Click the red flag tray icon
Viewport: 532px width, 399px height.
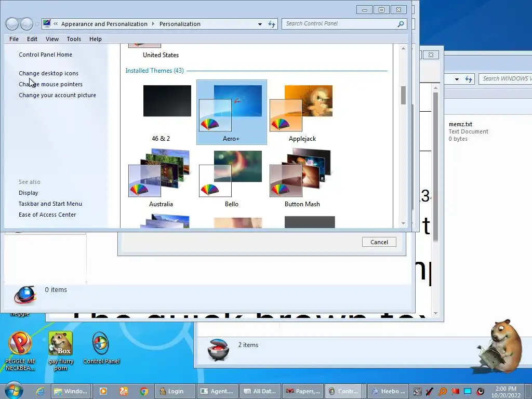(x=455, y=392)
